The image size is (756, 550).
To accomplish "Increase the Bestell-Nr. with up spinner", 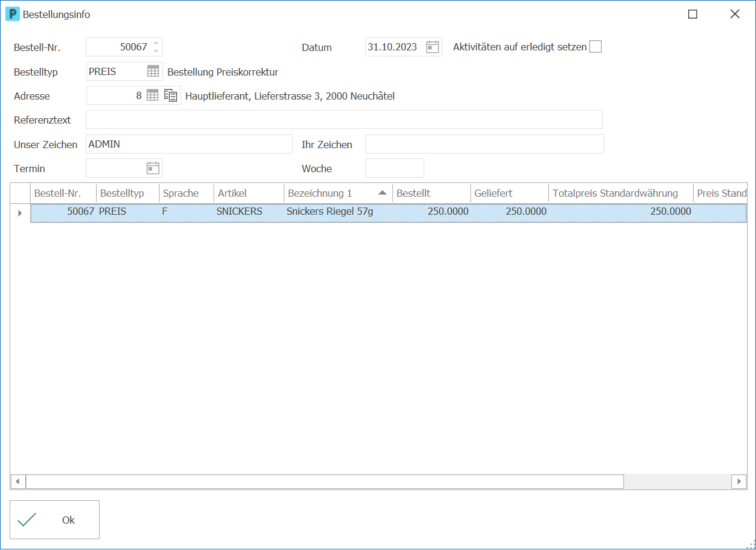I will (x=155, y=43).
